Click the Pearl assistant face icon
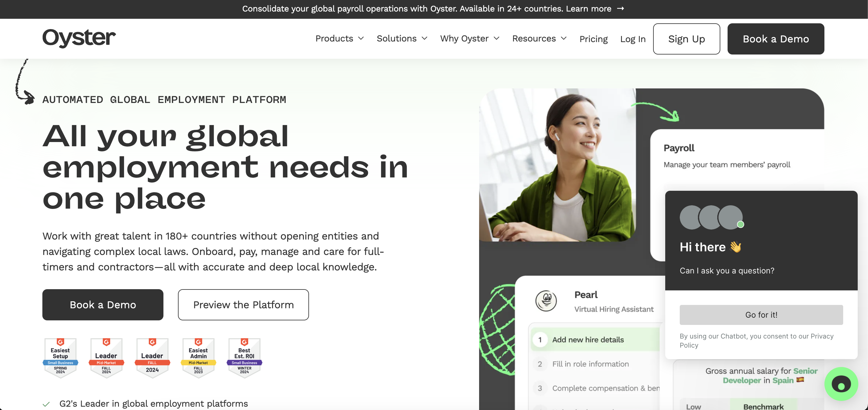The width and height of the screenshot is (868, 410). pos(546,301)
